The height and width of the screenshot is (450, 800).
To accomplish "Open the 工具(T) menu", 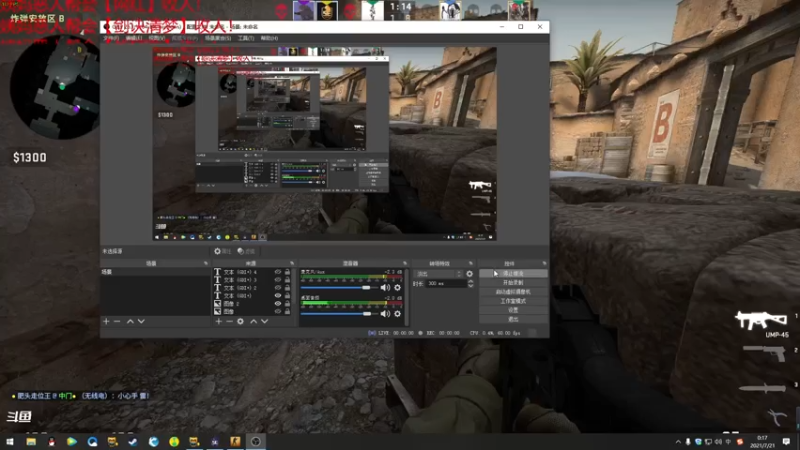I will click(x=246, y=38).
